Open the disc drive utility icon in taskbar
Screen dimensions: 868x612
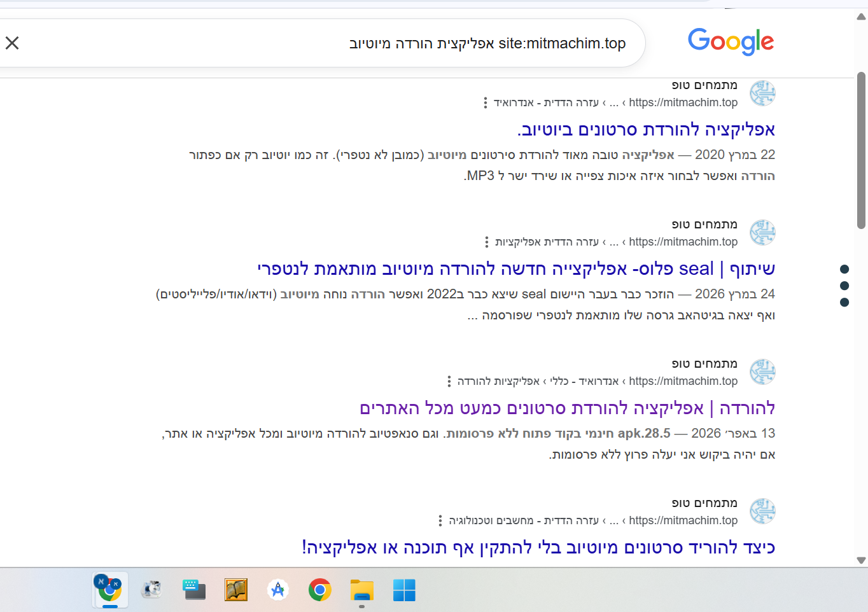click(x=151, y=590)
